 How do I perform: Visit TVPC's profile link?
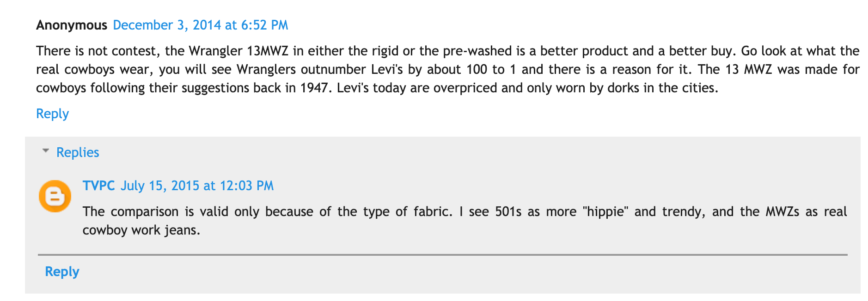tap(98, 186)
